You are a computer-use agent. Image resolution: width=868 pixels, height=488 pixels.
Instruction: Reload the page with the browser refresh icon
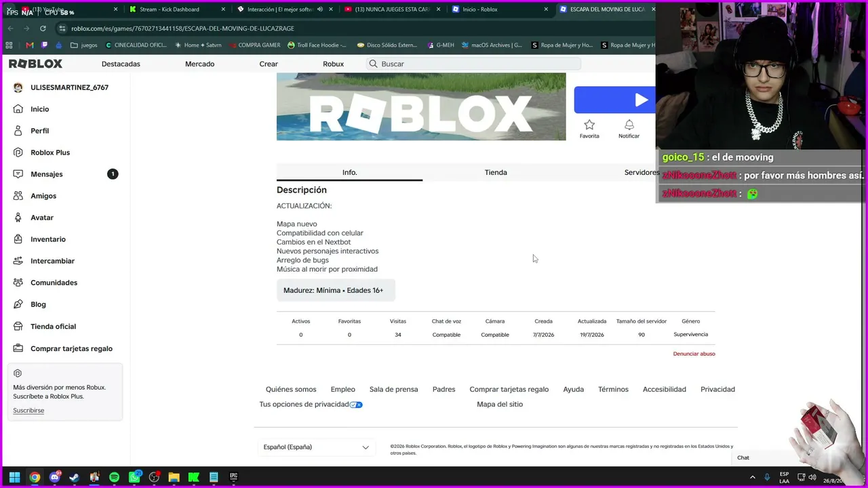click(43, 28)
